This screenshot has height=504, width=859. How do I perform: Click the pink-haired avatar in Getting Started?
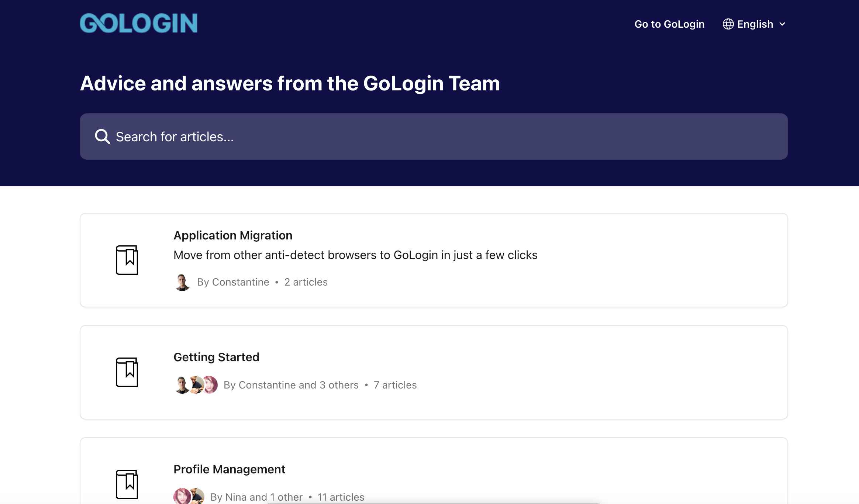coord(210,385)
